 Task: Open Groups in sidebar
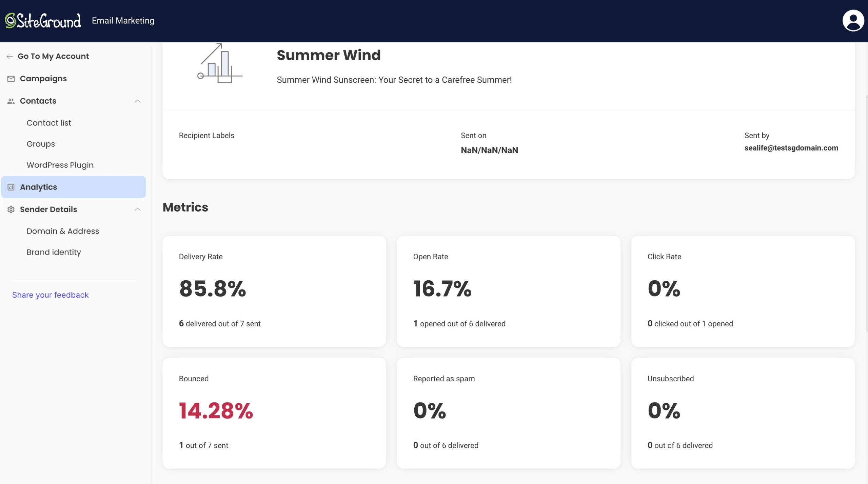41,144
